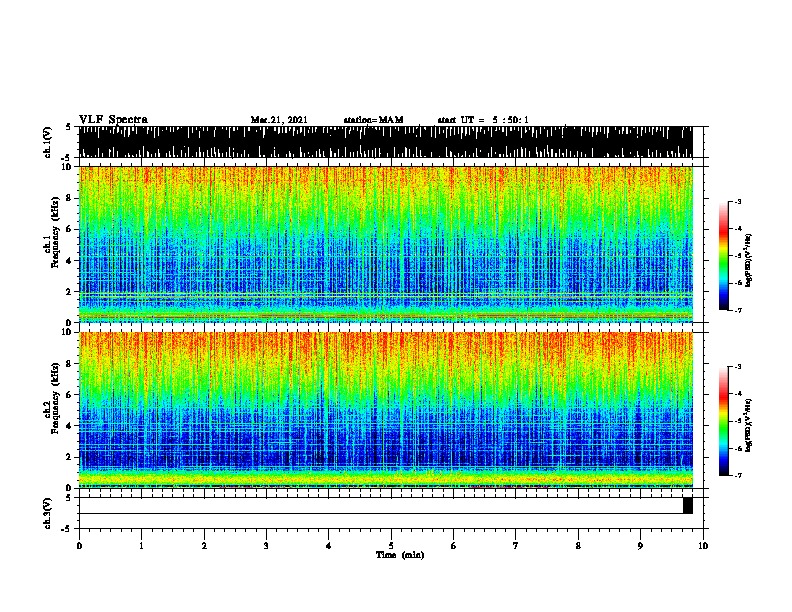This screenshot has width=792, height=612.
Task: Click the time axis tick label "10"
Action: (703, 546)
